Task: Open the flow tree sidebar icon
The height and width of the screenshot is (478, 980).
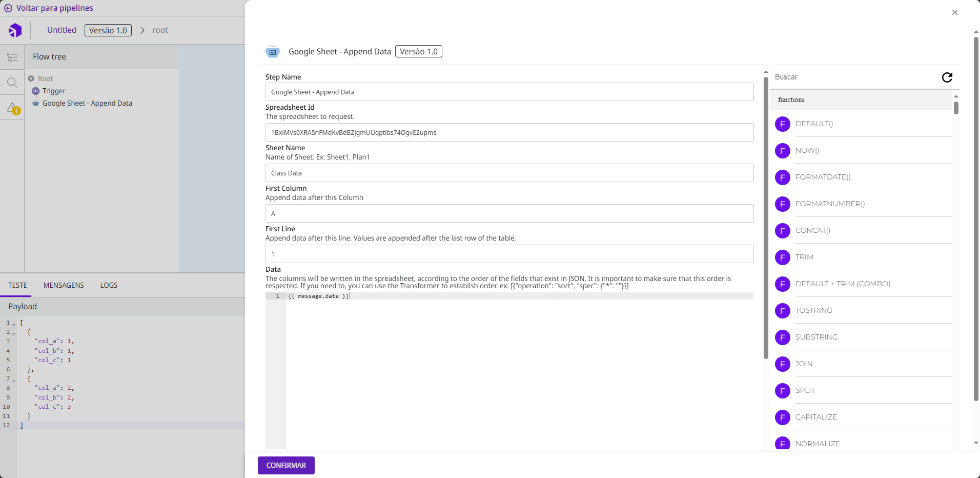Action: point(12,57)
